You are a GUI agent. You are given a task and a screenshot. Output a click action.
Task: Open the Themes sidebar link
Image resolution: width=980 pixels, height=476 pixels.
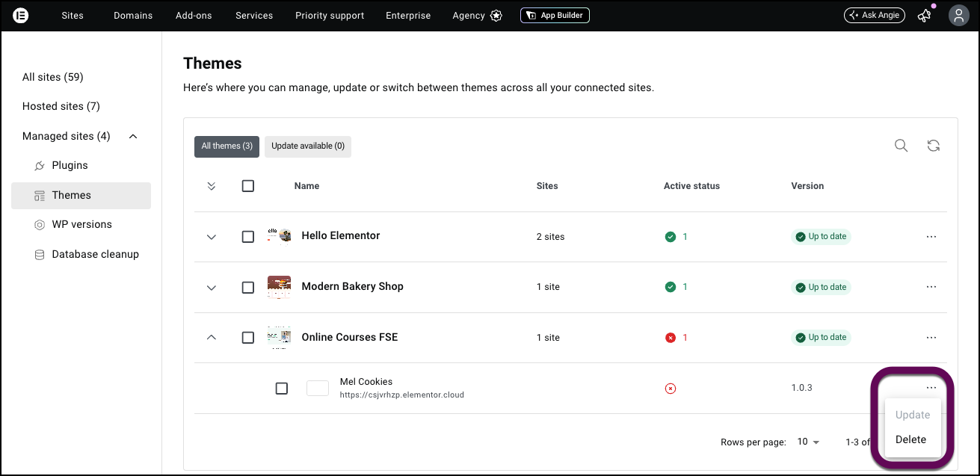pyautogui.click(x=81, y=196)
